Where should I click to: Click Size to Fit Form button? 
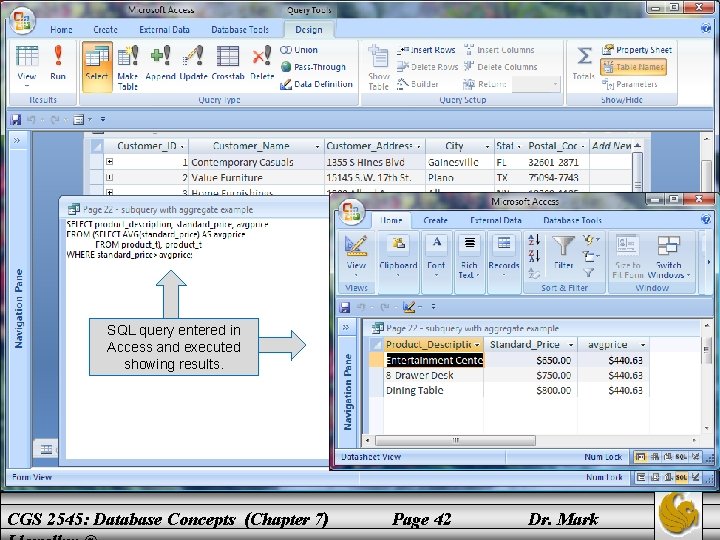[627, 256]
